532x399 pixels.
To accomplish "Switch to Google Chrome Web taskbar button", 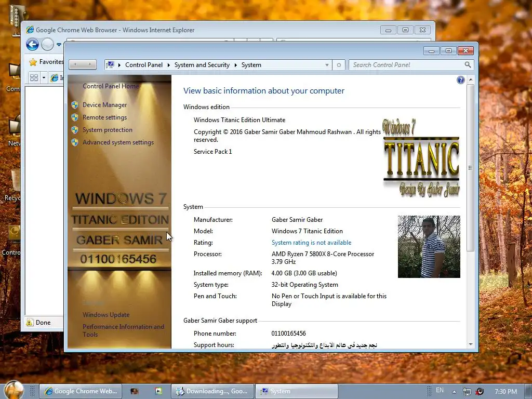I will tap(81, 391).
